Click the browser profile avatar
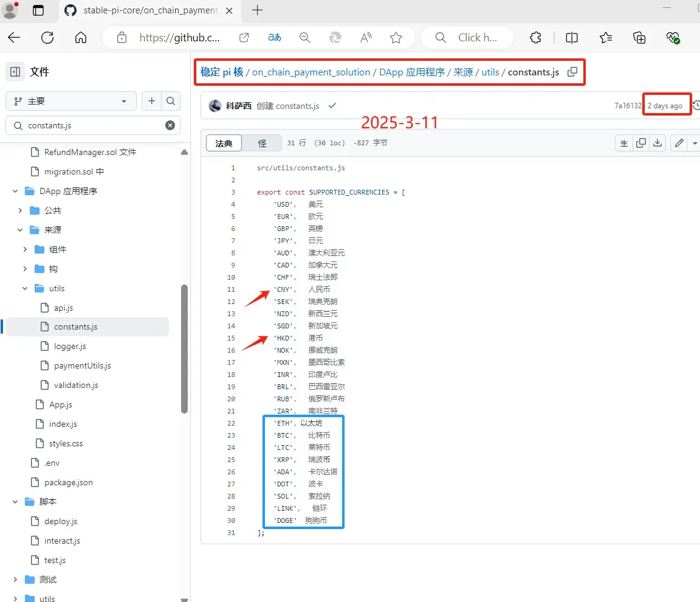The image size is (700, 602). 10,10
